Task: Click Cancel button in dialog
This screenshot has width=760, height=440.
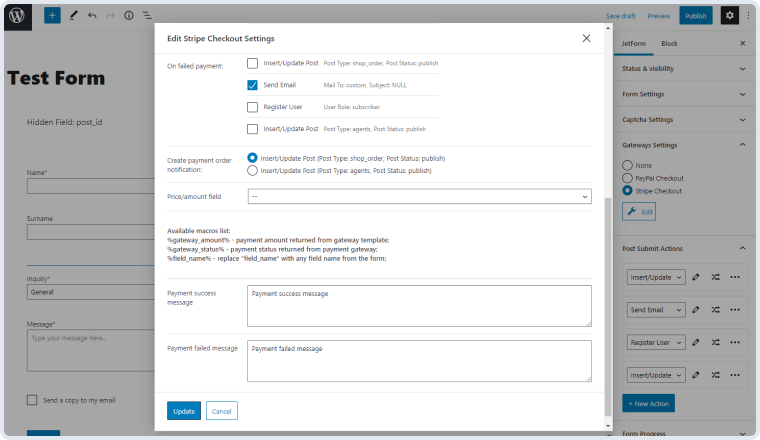Action: point(222,411)
